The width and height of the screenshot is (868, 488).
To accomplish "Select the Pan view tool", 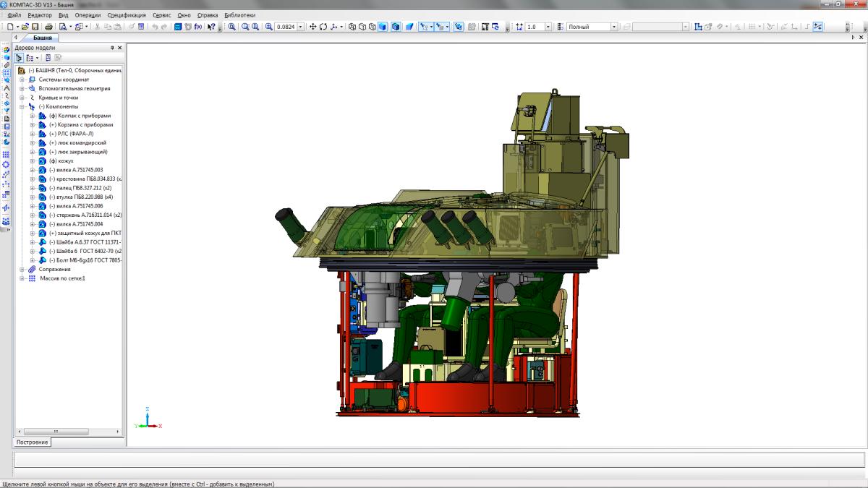I will point(313,27).
